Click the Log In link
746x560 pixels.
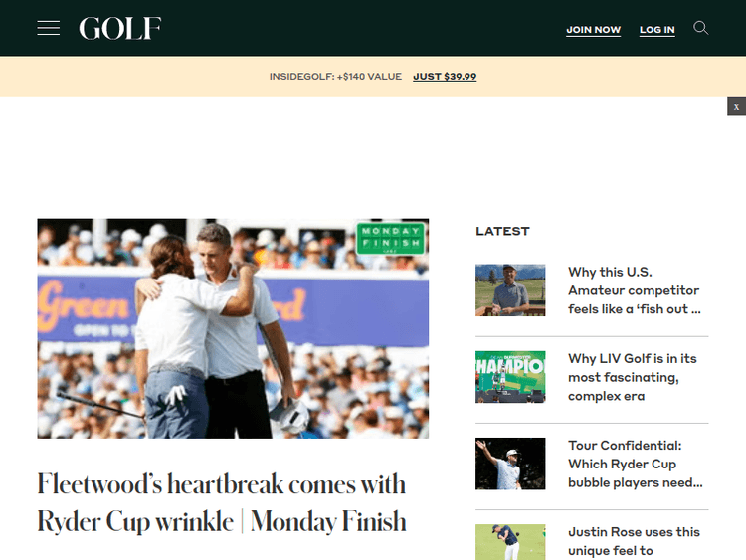point(656,30)
